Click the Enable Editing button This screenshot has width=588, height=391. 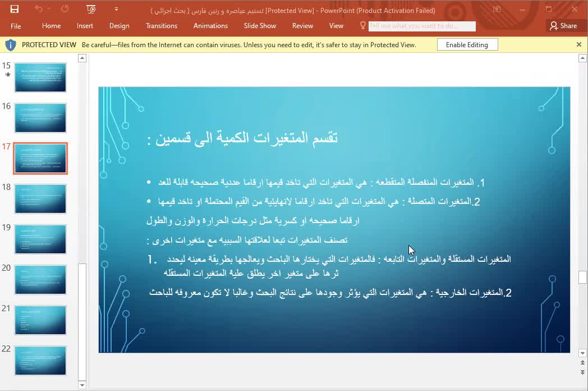[467, 45]
